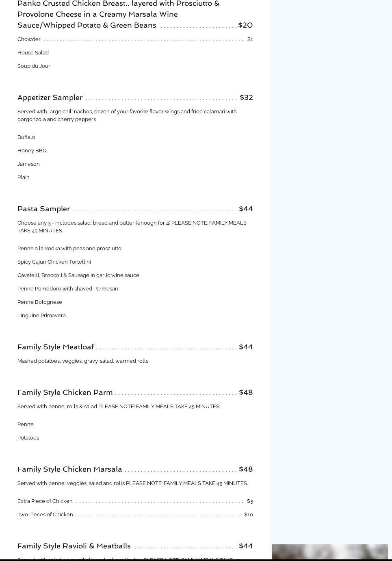Select Potatoes side for Chicken Parm
Image resolution: width=392 pixels, height=561 pixels.
(x=28, y=438)
